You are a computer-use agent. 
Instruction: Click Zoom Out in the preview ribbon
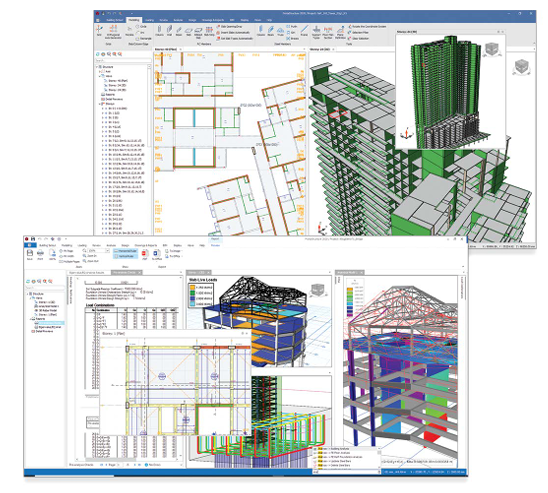pos(91,261)
